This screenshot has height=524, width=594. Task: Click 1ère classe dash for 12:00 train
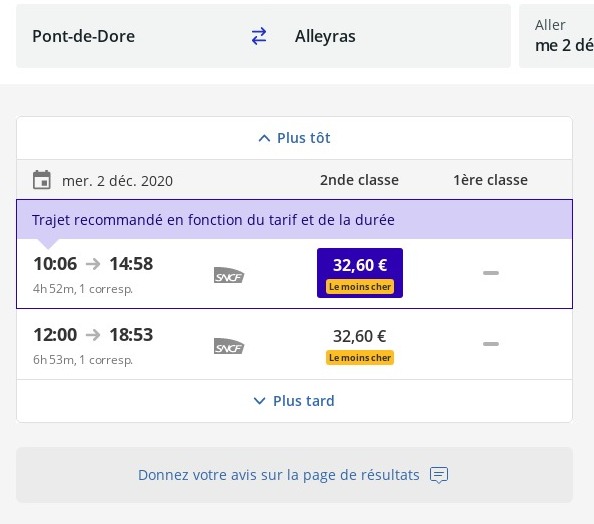pos(491,344)
